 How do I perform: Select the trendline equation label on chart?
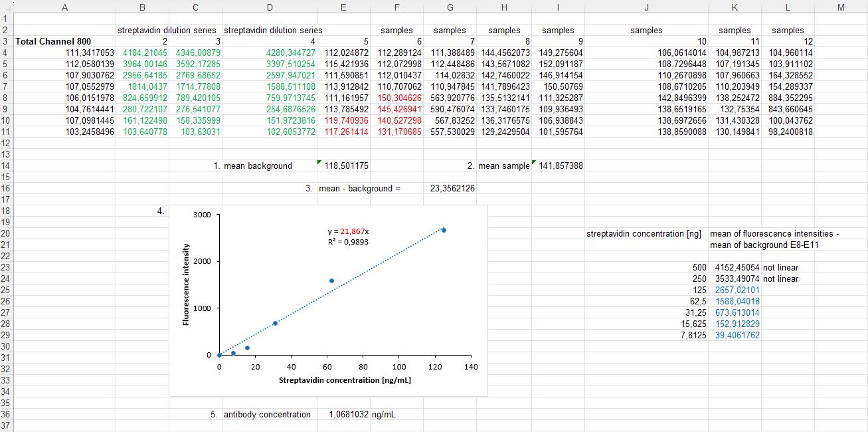348,231
